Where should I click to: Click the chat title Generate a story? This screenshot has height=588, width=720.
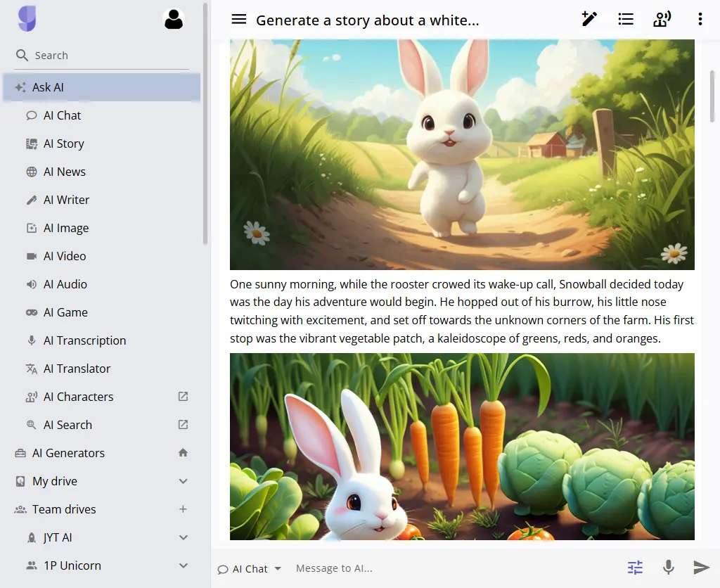click(367, 20)
